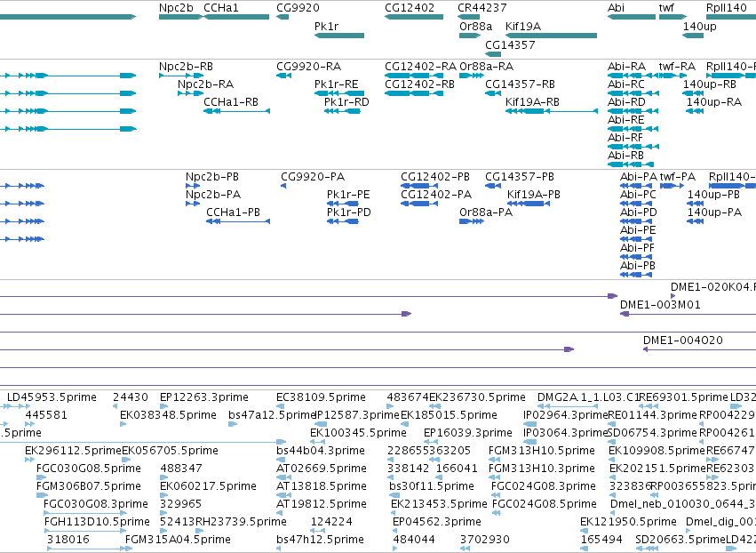Screen dimensions: 756x553
Task: Click the twf-PA protein label
Action: 678,177
